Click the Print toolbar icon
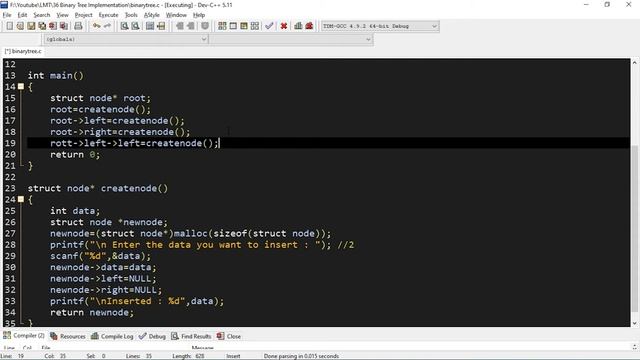Image resolution: width=640 pixels, height=360 pixels. (x=78, y=26)
